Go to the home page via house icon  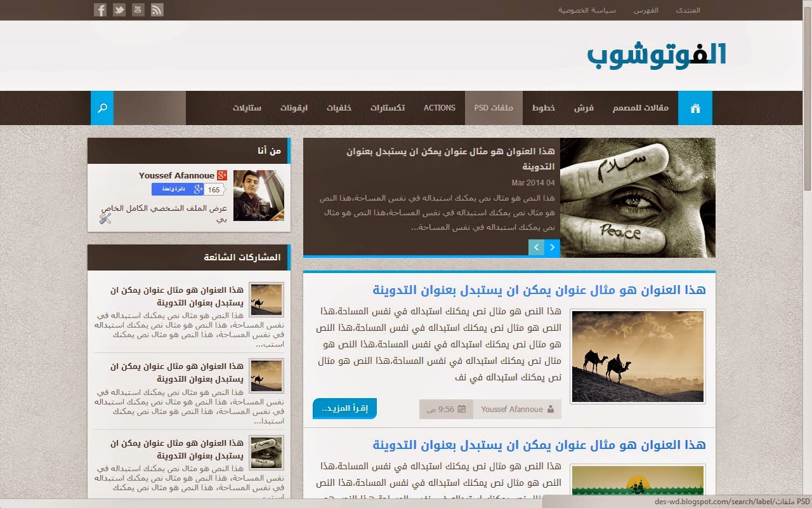tap(695, 108)
